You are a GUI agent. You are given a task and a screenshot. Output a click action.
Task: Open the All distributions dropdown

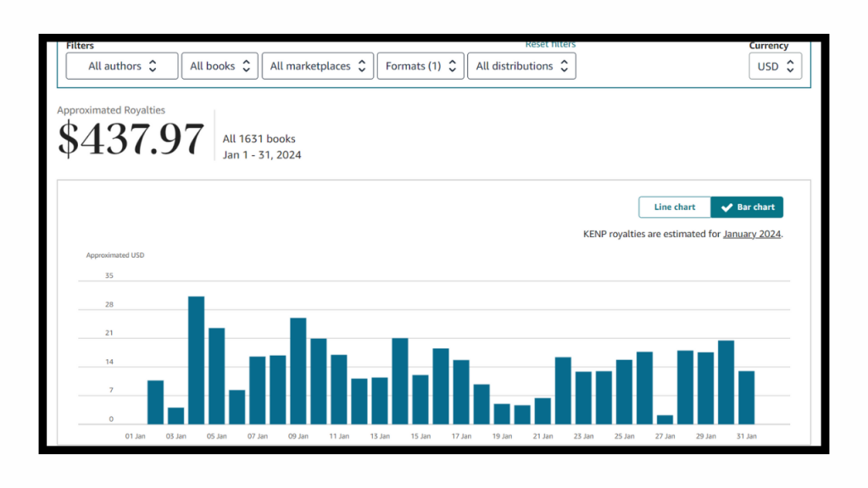(521, 66)
